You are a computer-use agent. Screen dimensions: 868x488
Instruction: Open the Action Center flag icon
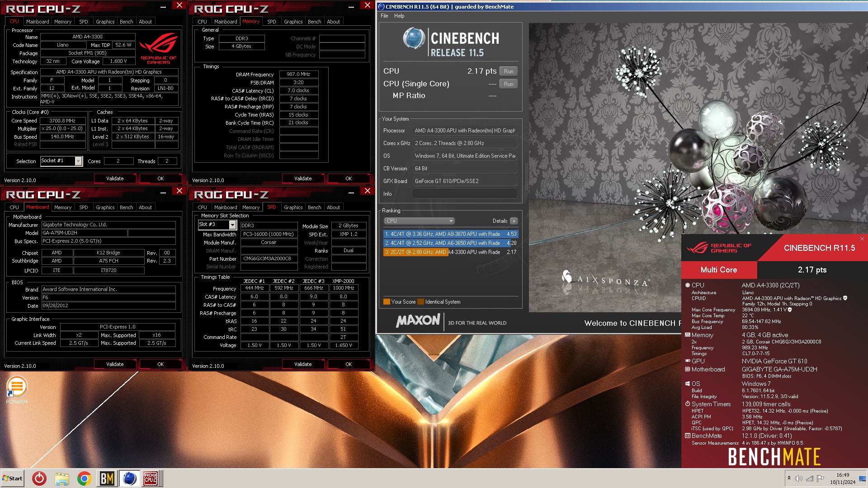click(x=820, y=478)
